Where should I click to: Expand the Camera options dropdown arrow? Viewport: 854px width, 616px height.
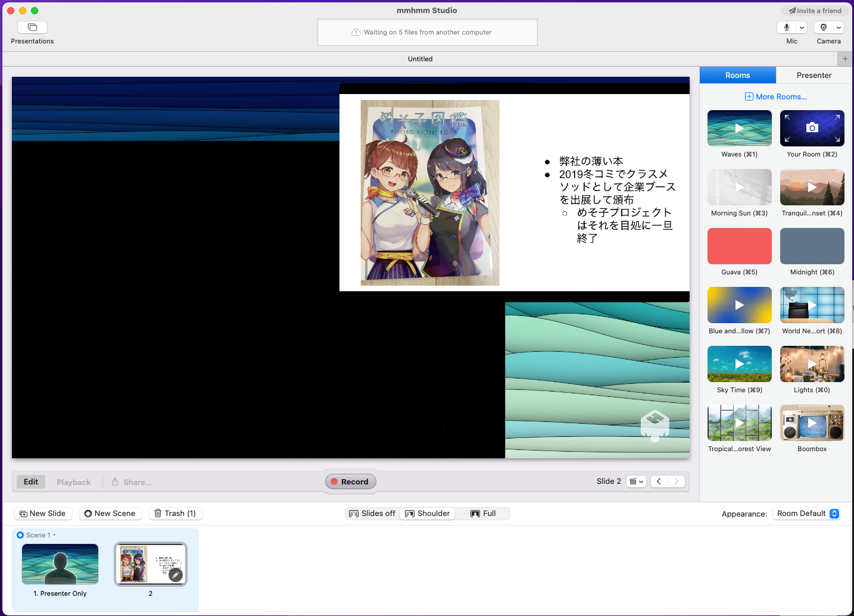pos(839,27)
